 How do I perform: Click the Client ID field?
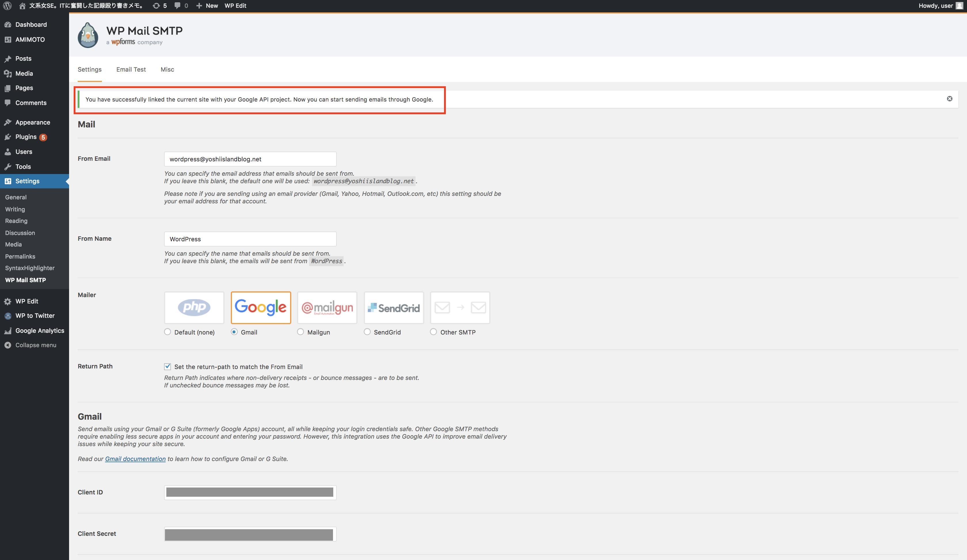pos(250,492)
